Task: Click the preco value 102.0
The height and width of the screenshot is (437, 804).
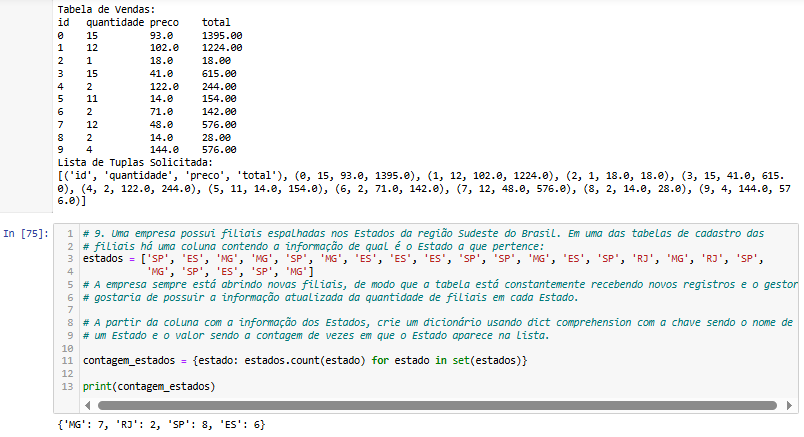Action: (x=164, y=48)
